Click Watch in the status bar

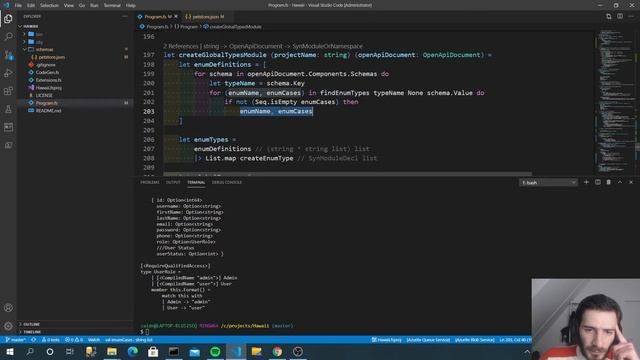(x=93, y=340)
